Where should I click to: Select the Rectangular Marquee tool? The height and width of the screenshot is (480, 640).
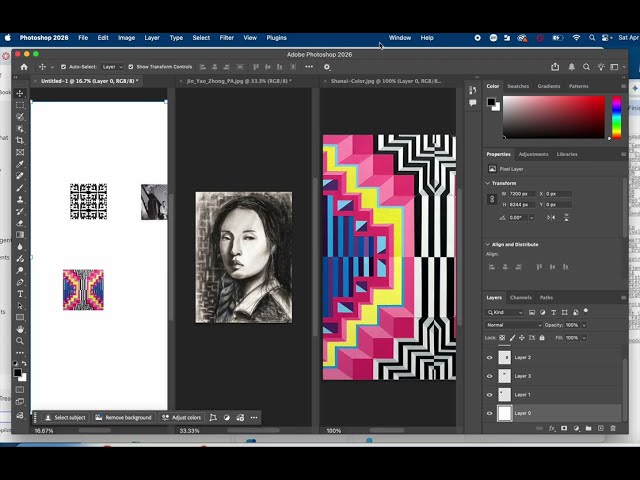[20, 105]
